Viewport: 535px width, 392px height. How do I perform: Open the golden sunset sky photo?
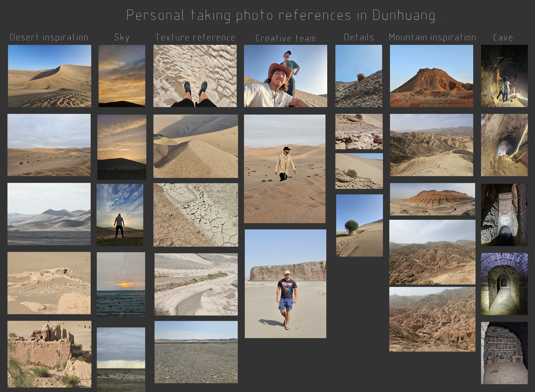point(122,76)
